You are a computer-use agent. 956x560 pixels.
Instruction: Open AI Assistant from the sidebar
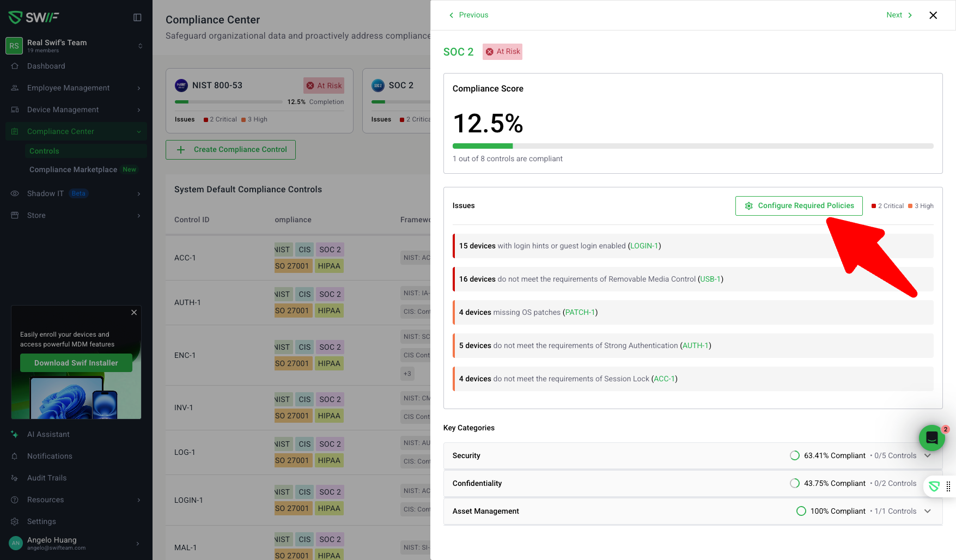(x=48, y=434)
